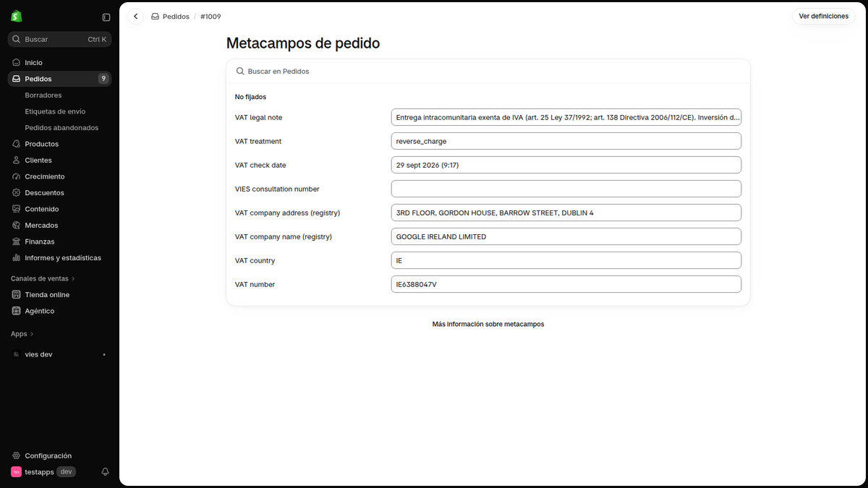
Task: Click the Informes y estadísticas chart icon
Action: (x=17, y=258)
